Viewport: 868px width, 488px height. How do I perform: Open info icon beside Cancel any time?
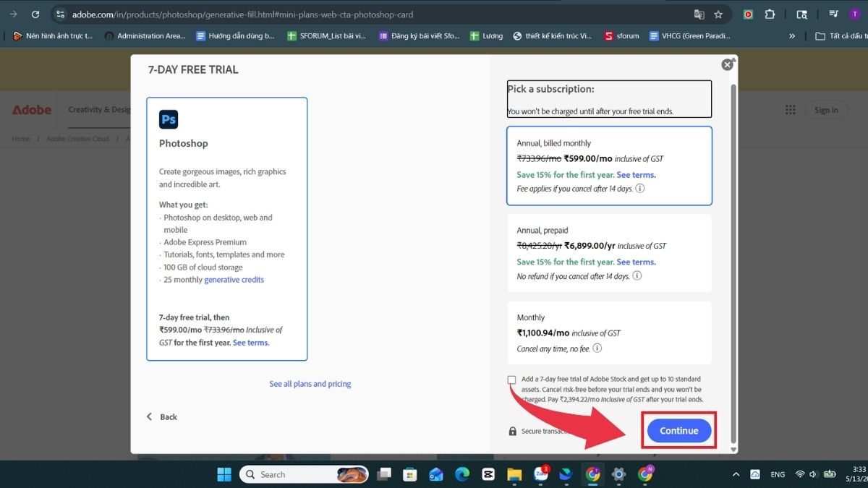[597, 348]
